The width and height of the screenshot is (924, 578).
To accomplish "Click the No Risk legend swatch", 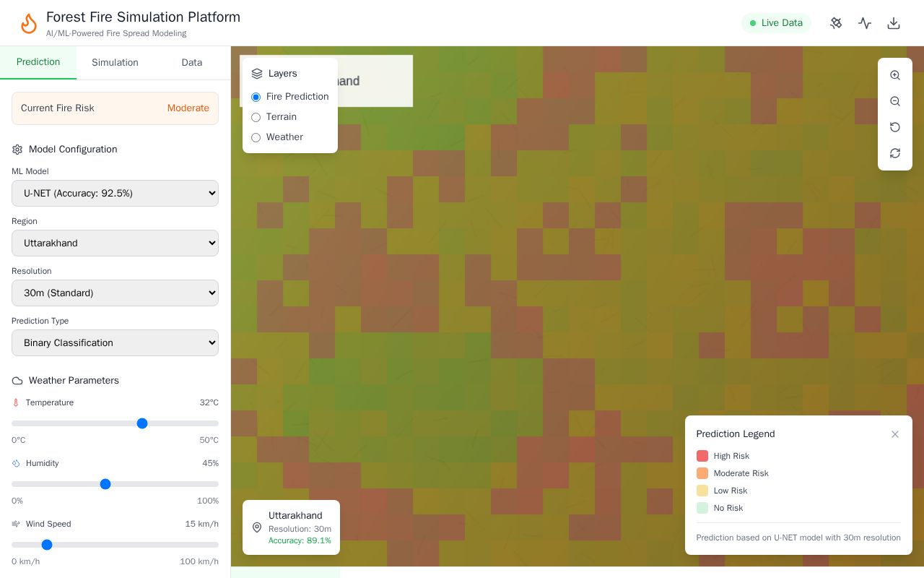I will [x=702, y=508].
